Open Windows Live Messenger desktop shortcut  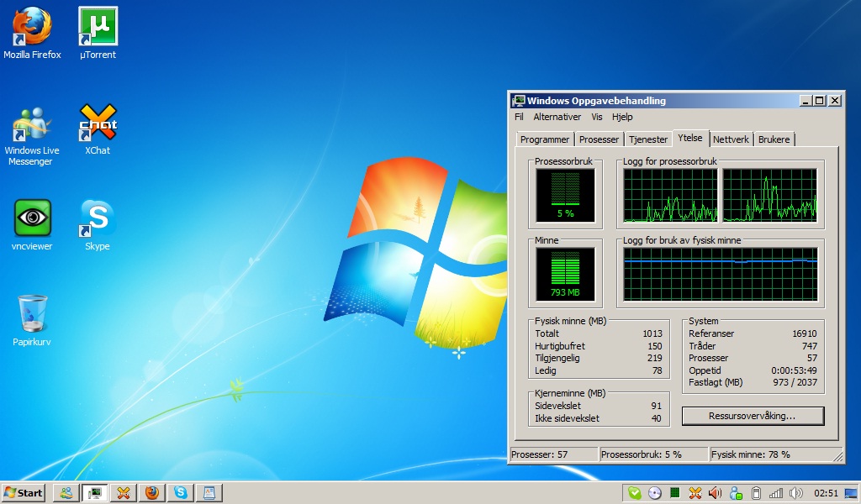coord(31,136)
